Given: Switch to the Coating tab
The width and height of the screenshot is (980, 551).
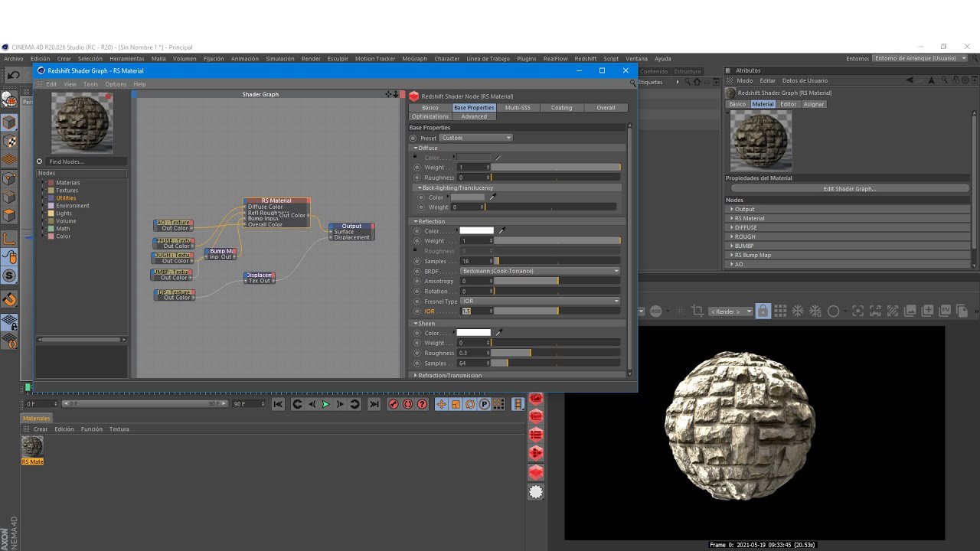Looking at the screenshot, I should 561,108.
